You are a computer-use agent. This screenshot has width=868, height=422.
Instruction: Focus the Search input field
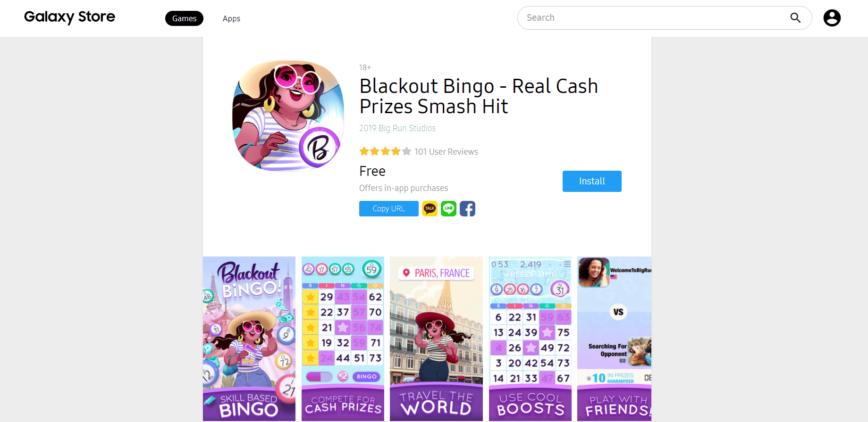click(x=656, y=18)
